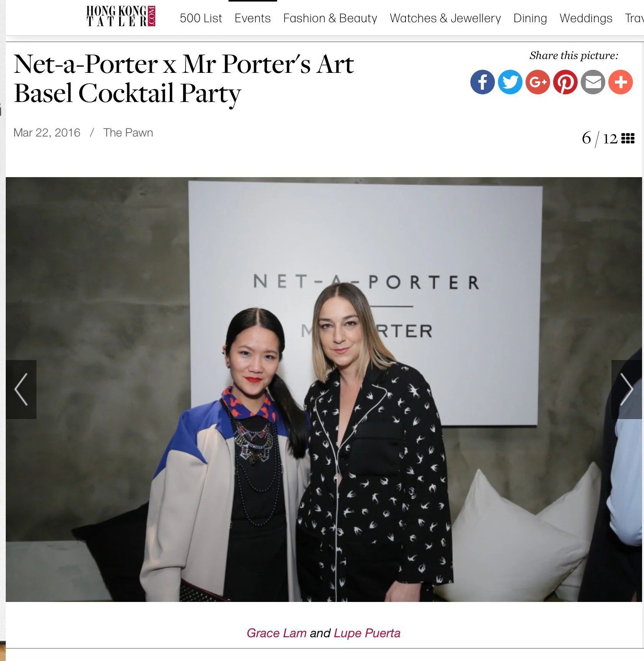Open the 500 List menu
The height and width of the screenshot is (661, 644).
(201, 18)
